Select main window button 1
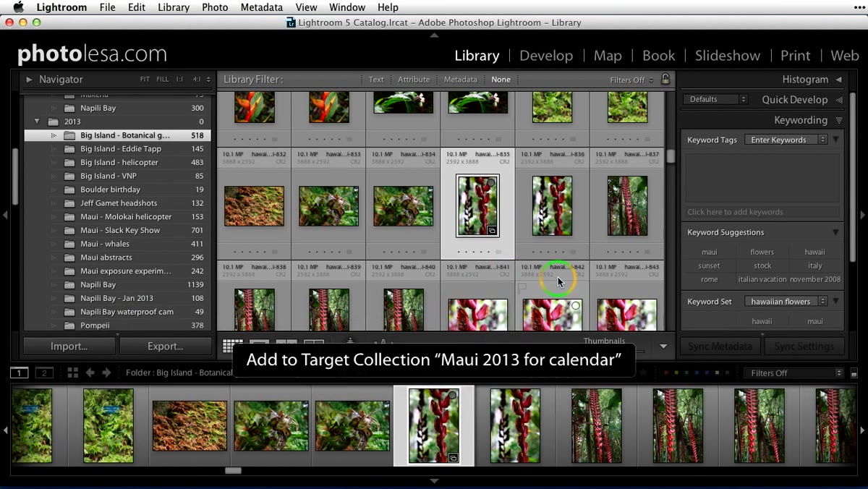868x489 pixels. [x=19, y=373]
